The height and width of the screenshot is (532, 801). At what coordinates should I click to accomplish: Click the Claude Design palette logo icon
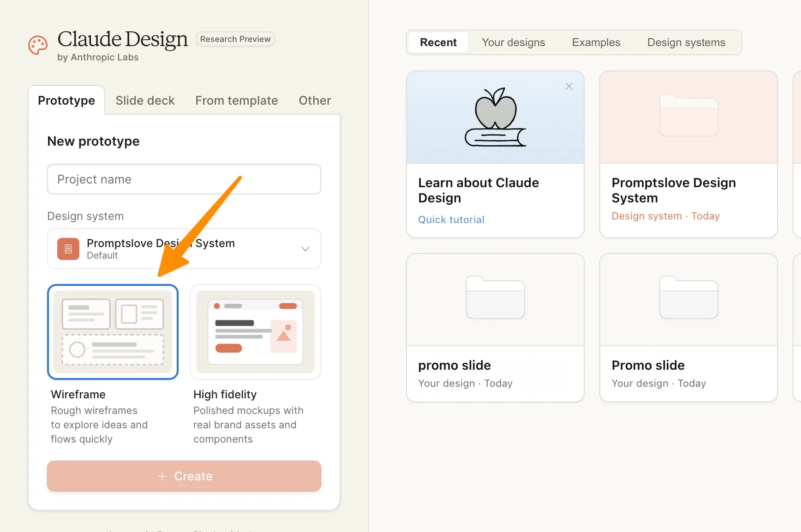coord(38,45)
